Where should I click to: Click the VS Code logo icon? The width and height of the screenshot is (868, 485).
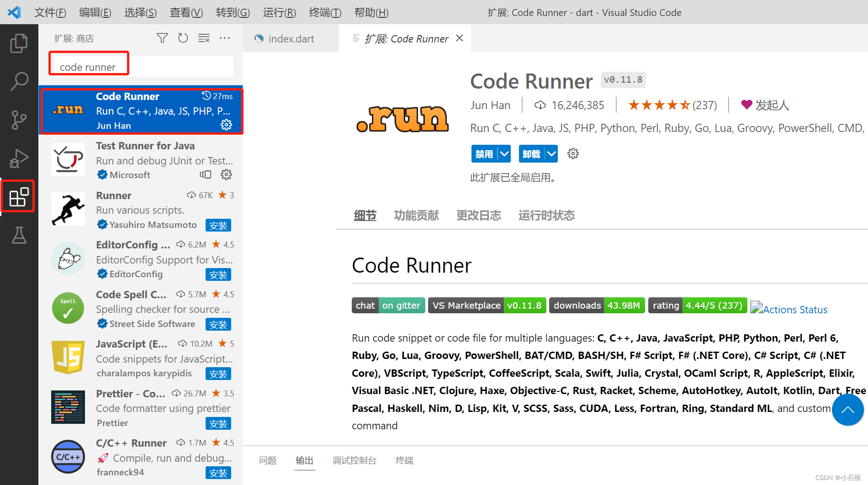click(x=14, y=12)
